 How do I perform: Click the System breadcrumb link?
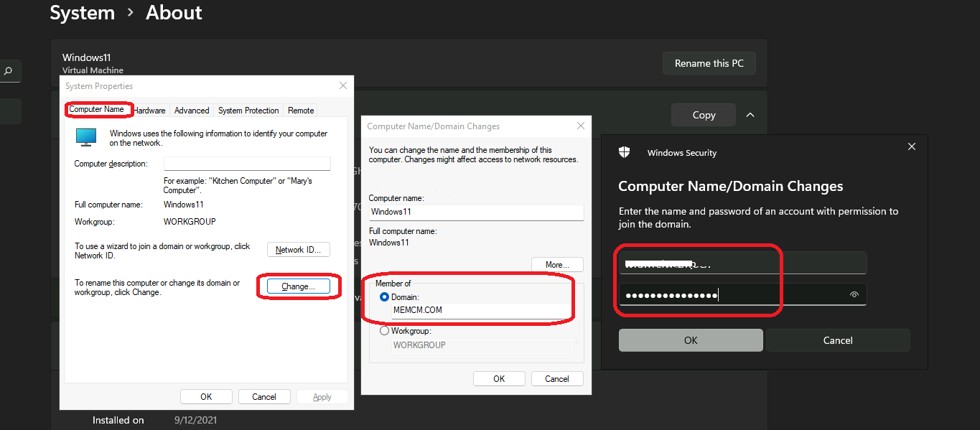83,13
